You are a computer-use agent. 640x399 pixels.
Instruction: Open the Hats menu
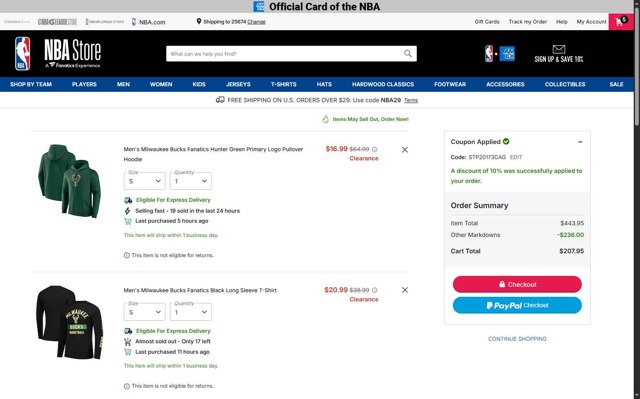coord(324,84)
